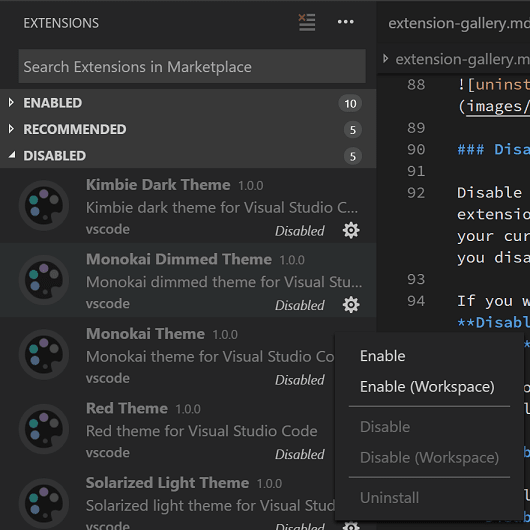Open the Monokai Dimmed Theme gear menu
530x530 pixels.
click(x=351, y=305)
